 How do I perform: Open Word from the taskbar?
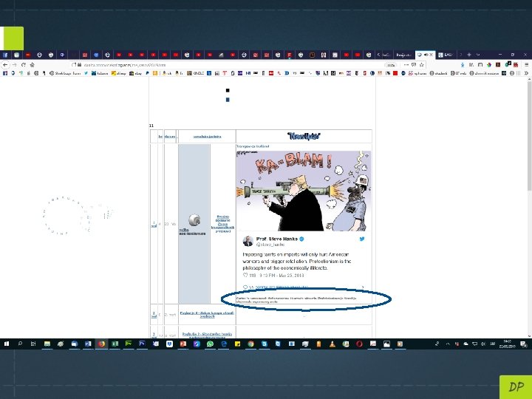click(x=88, y=344)
